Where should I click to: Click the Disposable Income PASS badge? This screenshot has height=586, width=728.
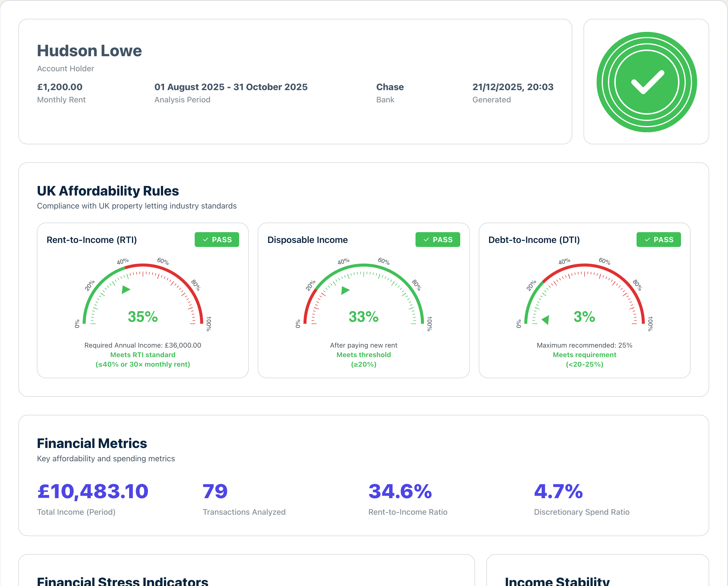437,240
